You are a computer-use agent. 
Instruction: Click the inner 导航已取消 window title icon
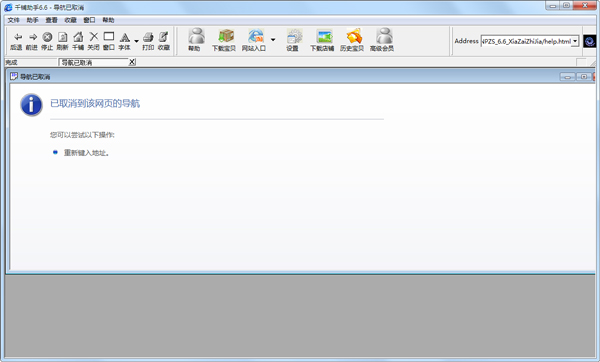point(14,77)
